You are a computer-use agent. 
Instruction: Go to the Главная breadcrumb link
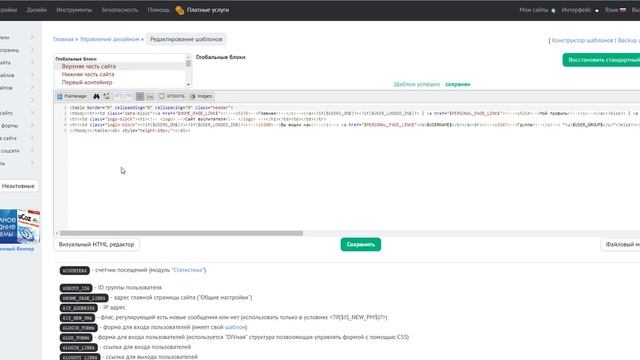tap(63, 39)
